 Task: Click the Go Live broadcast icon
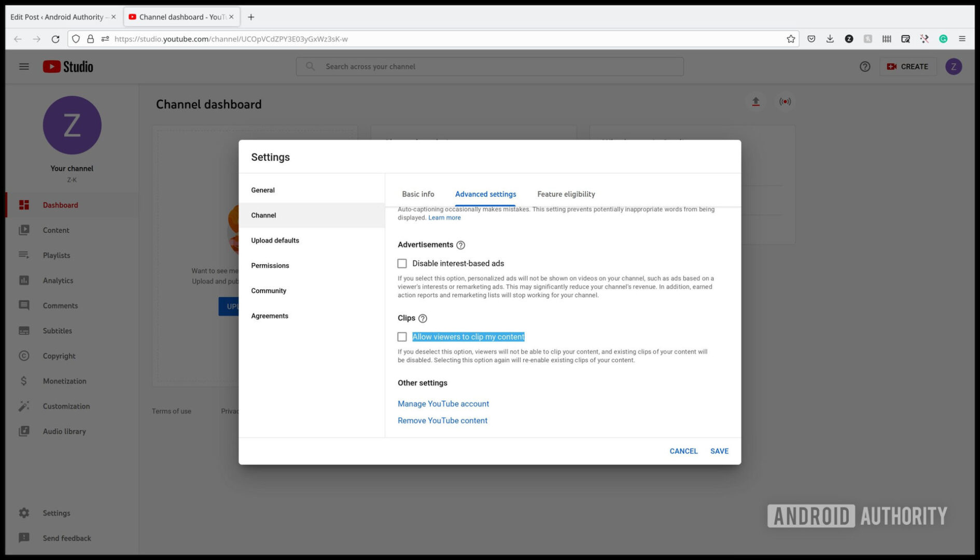[785, 102]
